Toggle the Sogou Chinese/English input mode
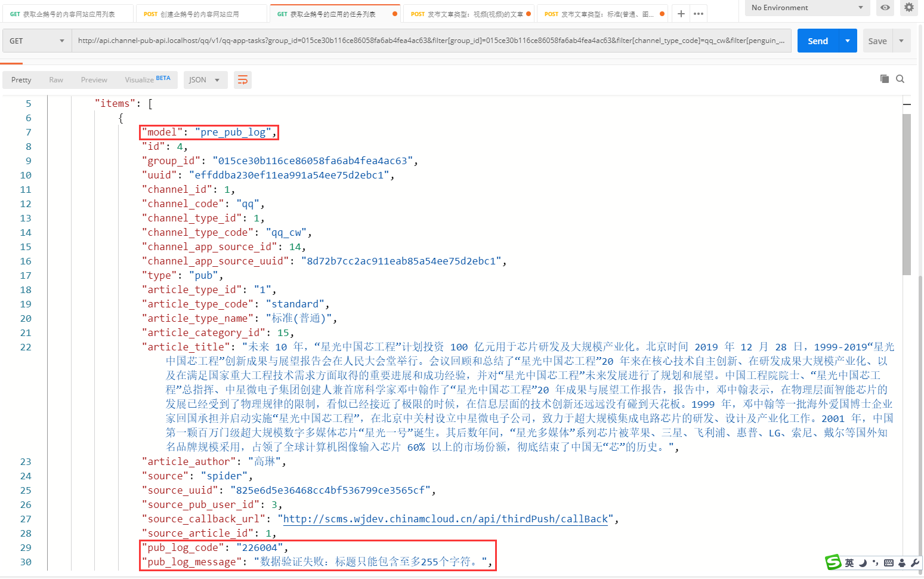 pyautogui.click(x=849, y=563)
